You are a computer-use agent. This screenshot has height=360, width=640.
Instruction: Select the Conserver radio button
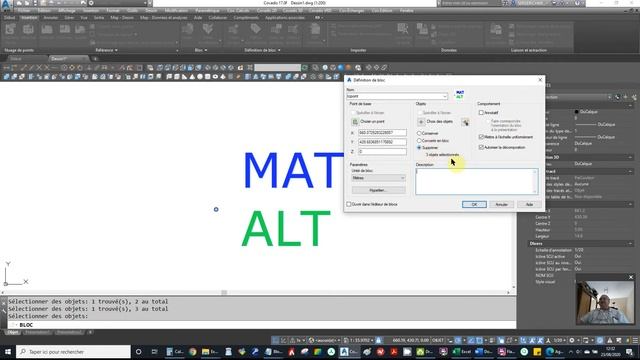point(419,133)
